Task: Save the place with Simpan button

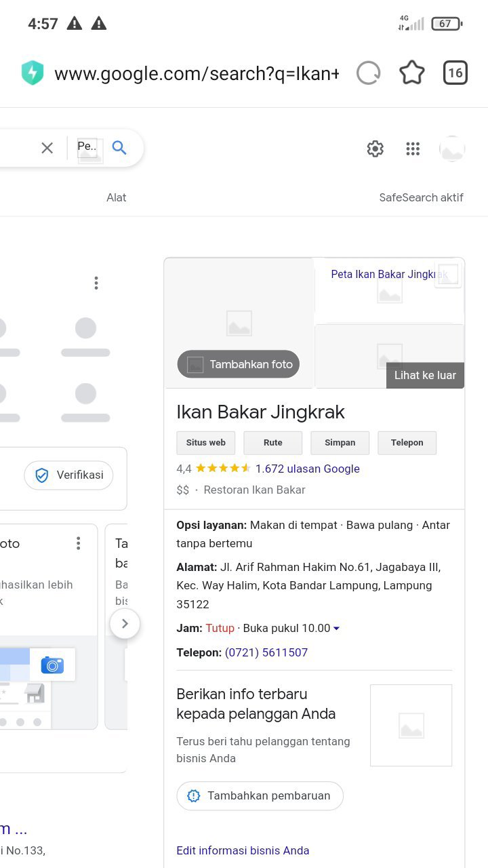Action: point(340,443)
